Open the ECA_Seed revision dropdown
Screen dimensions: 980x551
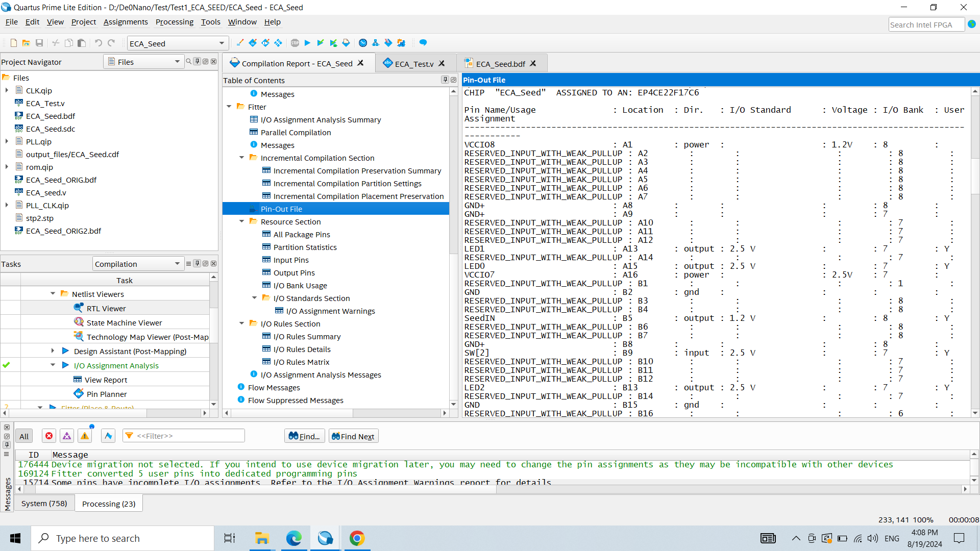[177, 43]
